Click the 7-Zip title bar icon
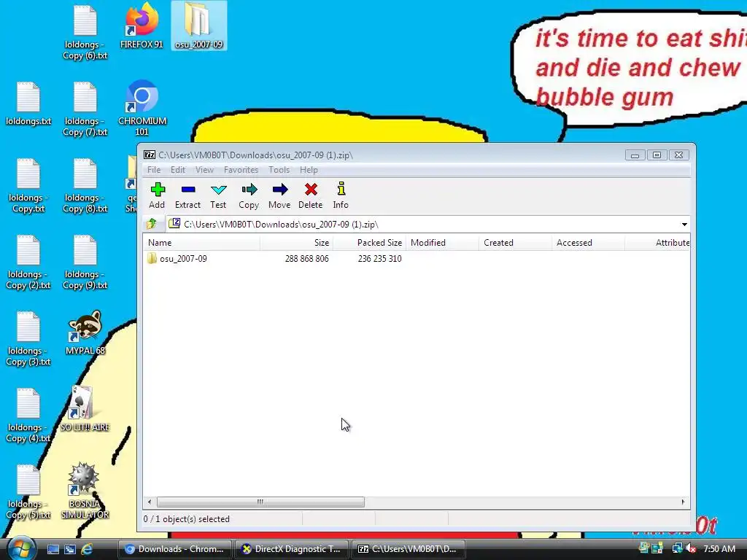The width and height of the screenshot is (747, 560). (x=150, y=155)
